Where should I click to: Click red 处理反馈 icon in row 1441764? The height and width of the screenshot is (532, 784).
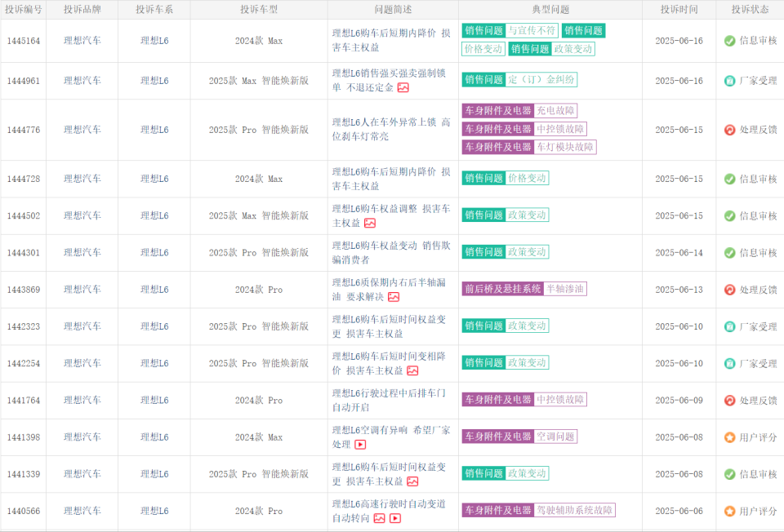click(x=729, y=401)
